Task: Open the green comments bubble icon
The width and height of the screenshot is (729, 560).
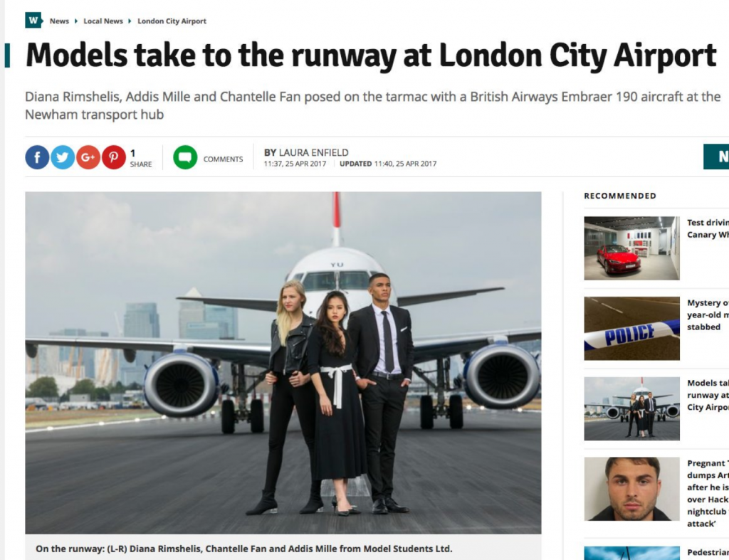Action: tap(185, 157)
